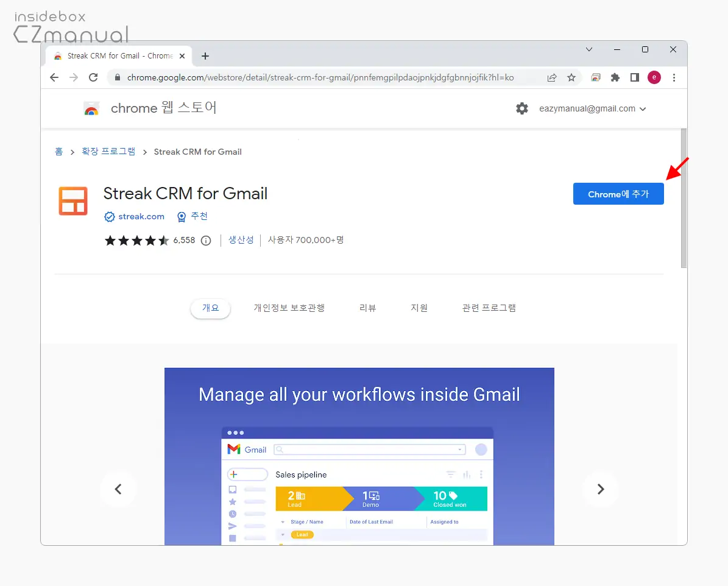Screen dimensions: 728x586
Task: Click the lock icon in address bar
Action: click(x=118, y=77)
